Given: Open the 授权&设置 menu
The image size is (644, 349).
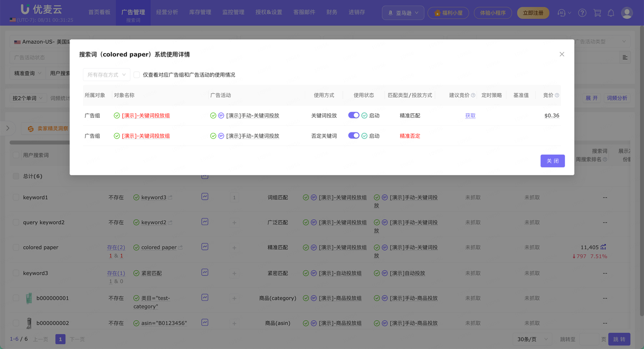Looking at the screenshot, I should point(269,12).
